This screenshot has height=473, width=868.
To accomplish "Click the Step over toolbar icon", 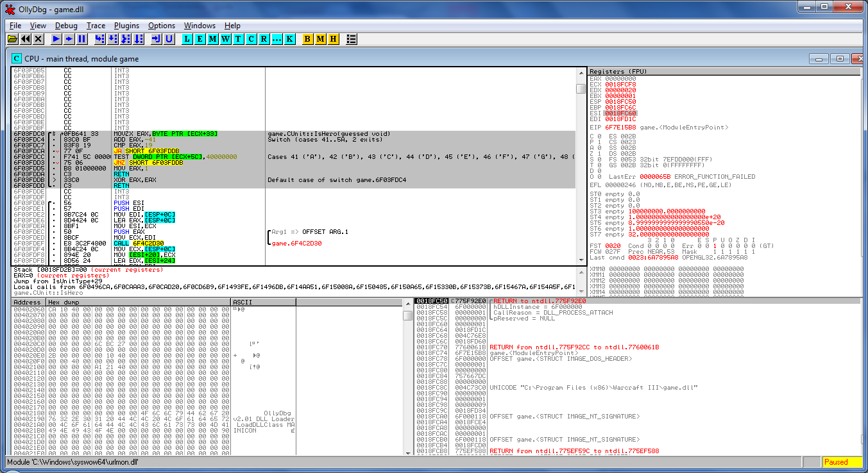I will 113,39.
